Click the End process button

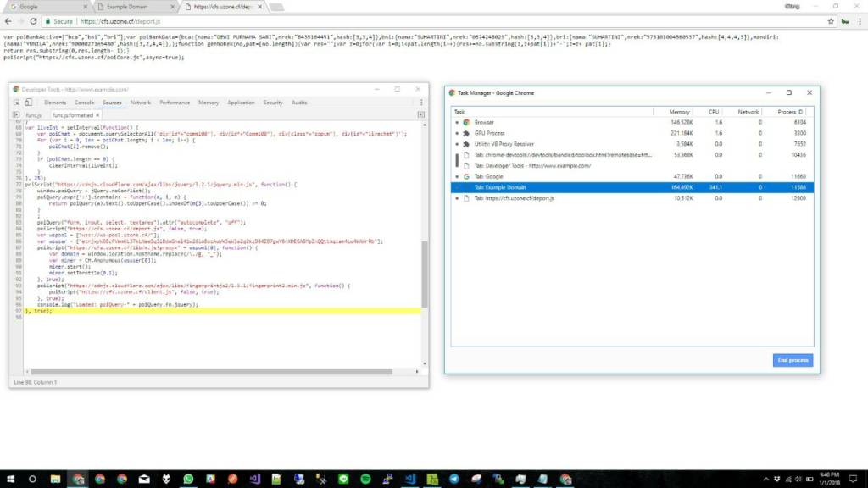coord(792,360)
